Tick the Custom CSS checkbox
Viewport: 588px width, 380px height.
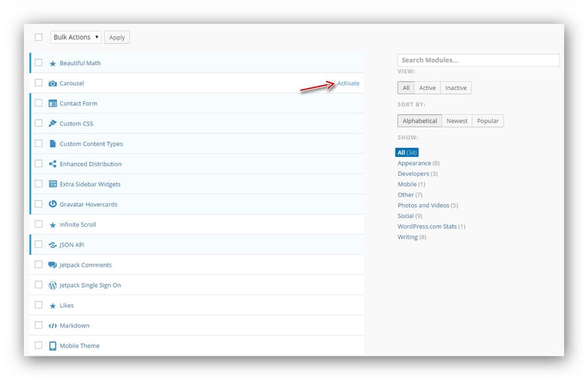(39, 123)
